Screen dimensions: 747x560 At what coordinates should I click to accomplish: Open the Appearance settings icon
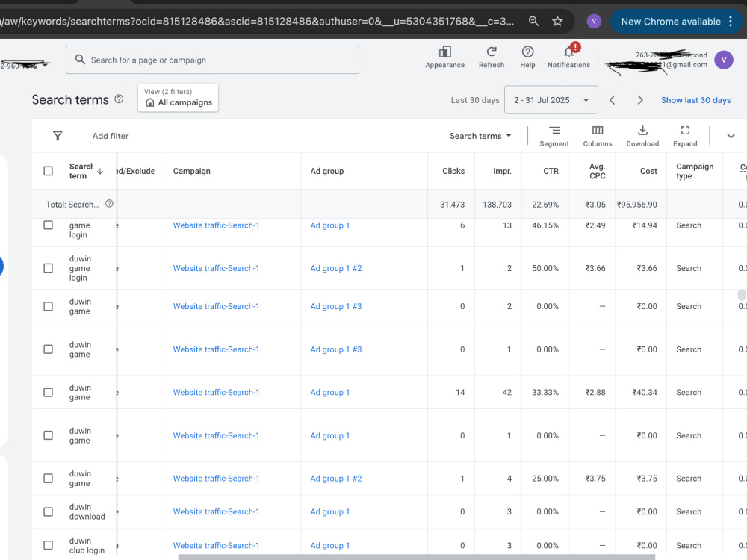pyautogui.click(x=444, y=52)
